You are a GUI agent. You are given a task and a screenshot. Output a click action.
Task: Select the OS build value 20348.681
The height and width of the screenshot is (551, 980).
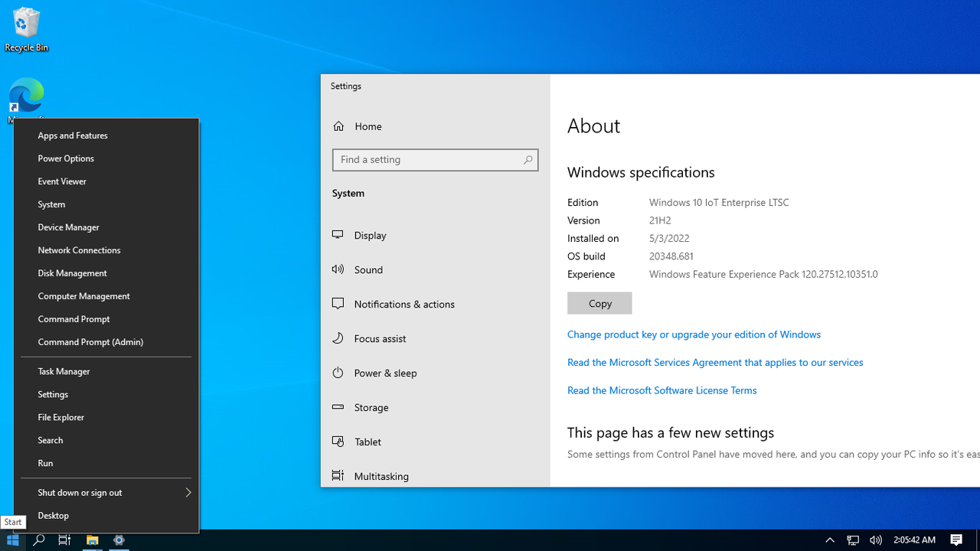pos(671,256)
